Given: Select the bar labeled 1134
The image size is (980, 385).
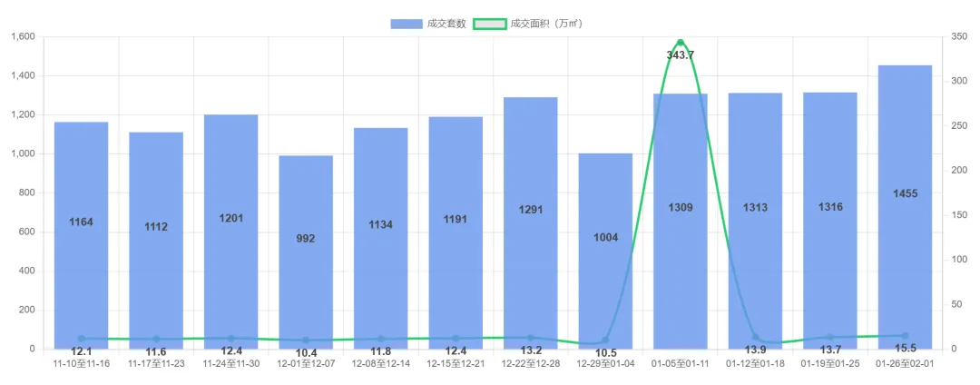Looking at the screenshot, I should (x=381, y=238).
